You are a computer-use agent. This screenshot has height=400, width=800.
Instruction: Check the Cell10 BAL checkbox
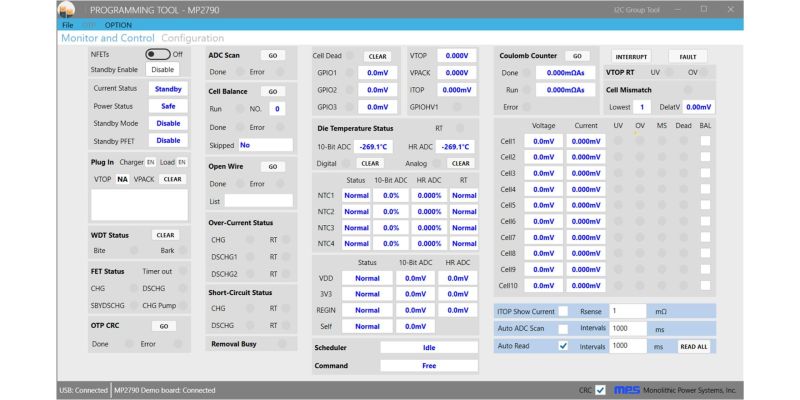tap(705, 285)
